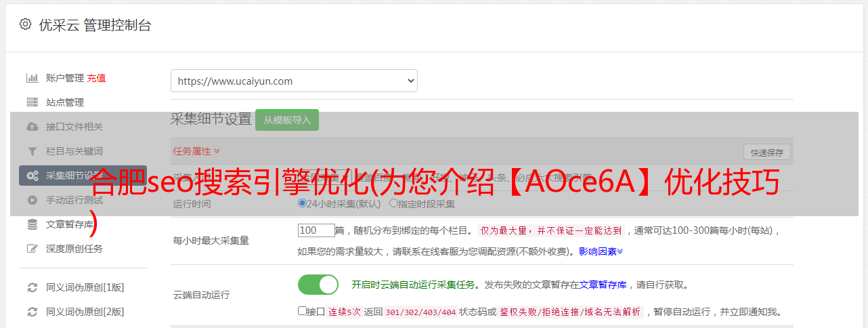Click the 301/302/403/404 status code text
Screen dimensions: 868x328
(420, 312)
